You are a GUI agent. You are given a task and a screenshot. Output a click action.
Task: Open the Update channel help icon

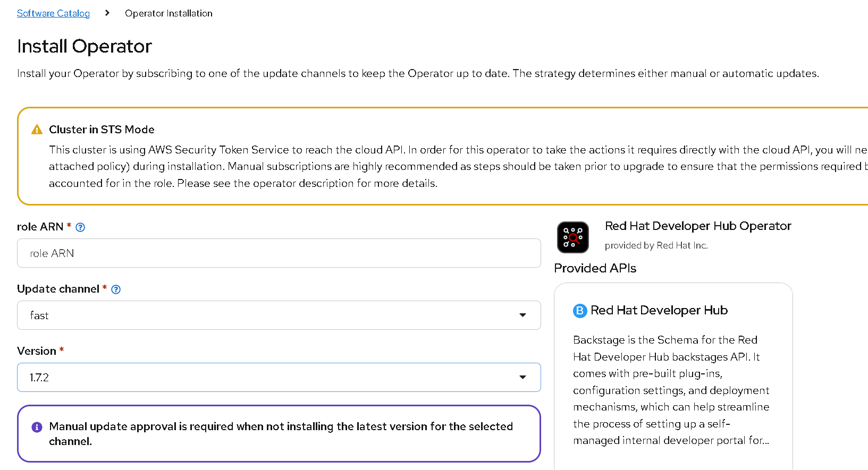pos(116,289)
